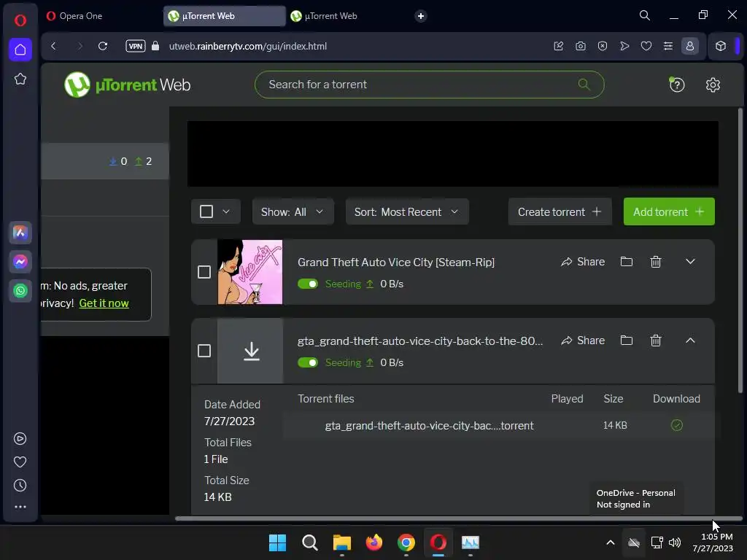747x560 pixels.
Task: Open the sidebar player icon
Action: tap(20, 438)
